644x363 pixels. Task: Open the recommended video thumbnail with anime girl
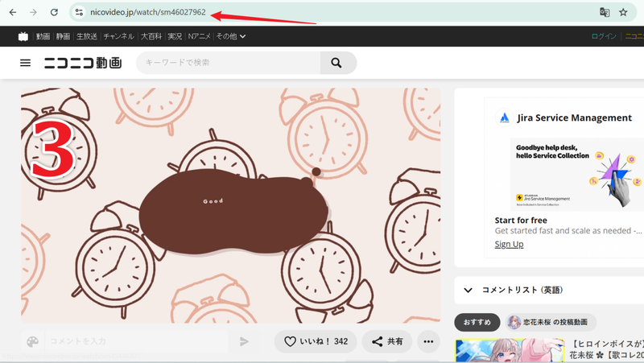(x=510, y=351)
